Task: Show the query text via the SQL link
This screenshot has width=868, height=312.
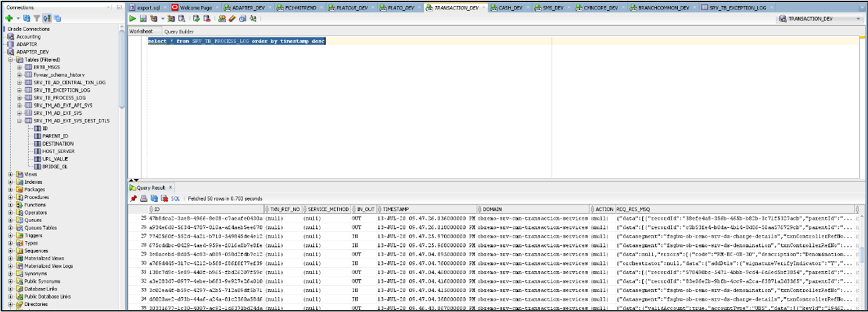Action: tap(175, 199)
